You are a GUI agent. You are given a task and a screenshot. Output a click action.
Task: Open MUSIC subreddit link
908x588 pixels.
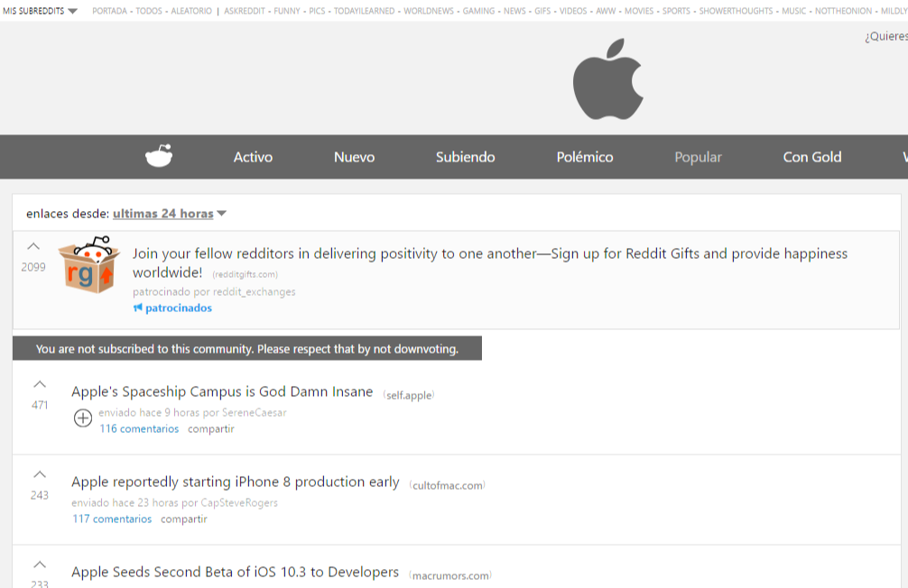794,11
